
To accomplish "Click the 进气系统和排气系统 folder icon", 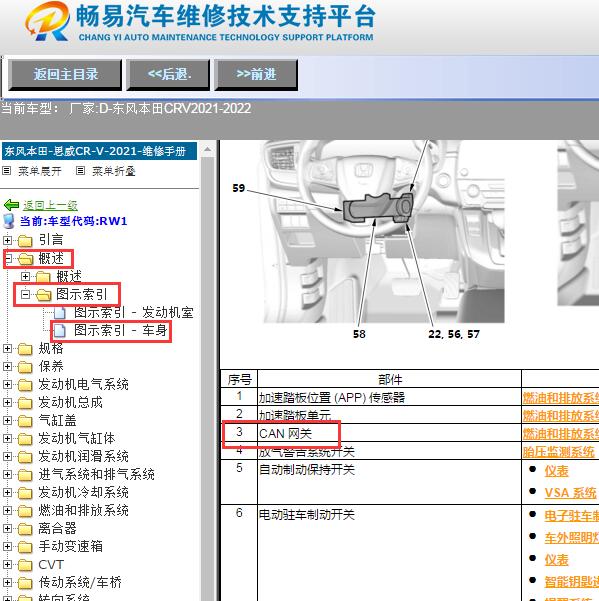I will click(x=25, y=475).
